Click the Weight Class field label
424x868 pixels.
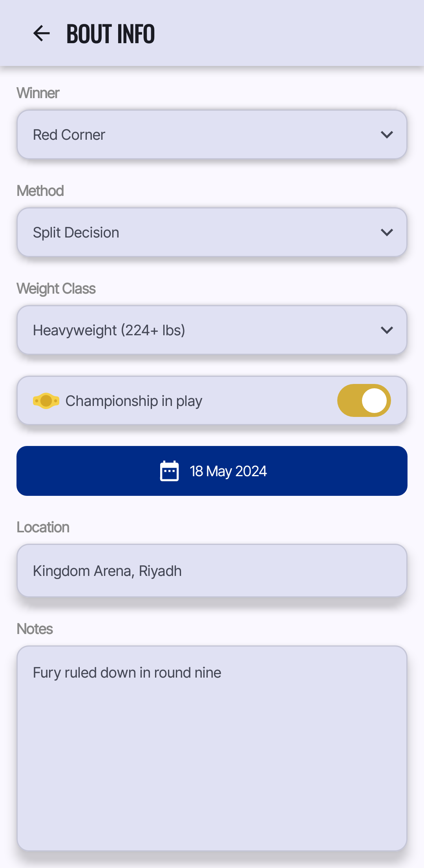[56, 289]
